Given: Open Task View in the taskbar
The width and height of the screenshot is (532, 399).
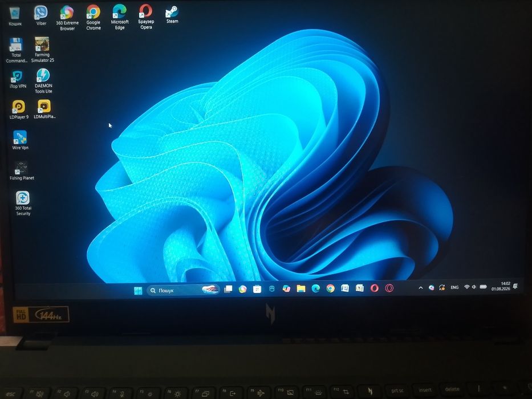Looking at the screenshot, I should tap(228, 289).
